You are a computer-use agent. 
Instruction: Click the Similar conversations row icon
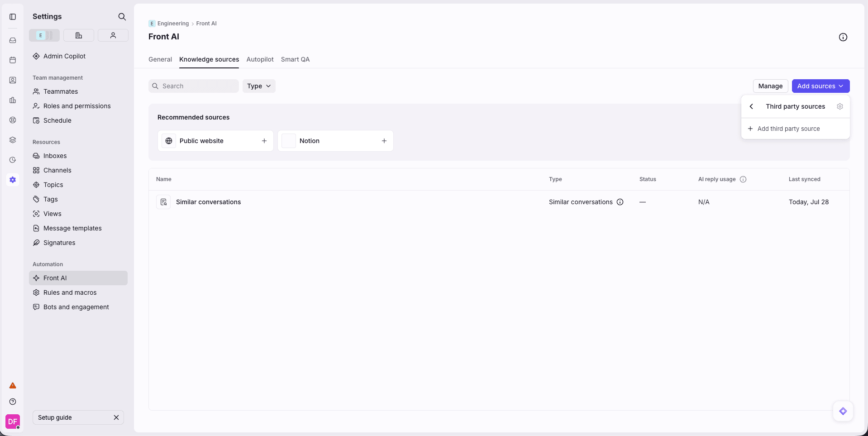pos(163,202)
